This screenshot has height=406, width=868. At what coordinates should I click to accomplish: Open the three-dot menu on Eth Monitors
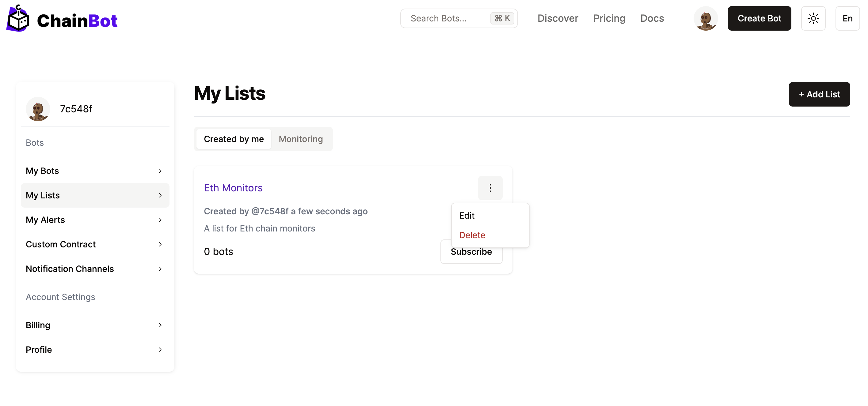(490, 188)
